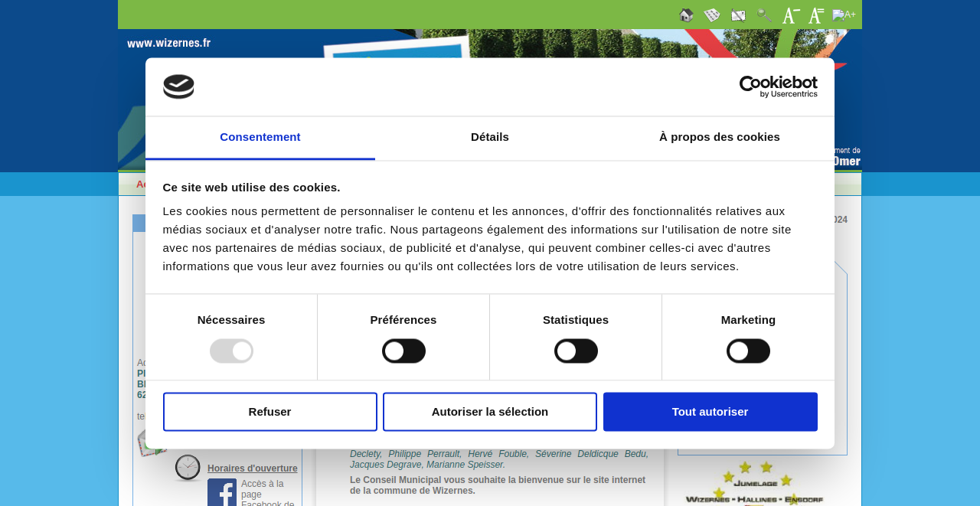The image size is (980, 506).
Task: Reset font size with A= icon
Action: point(816,15)
